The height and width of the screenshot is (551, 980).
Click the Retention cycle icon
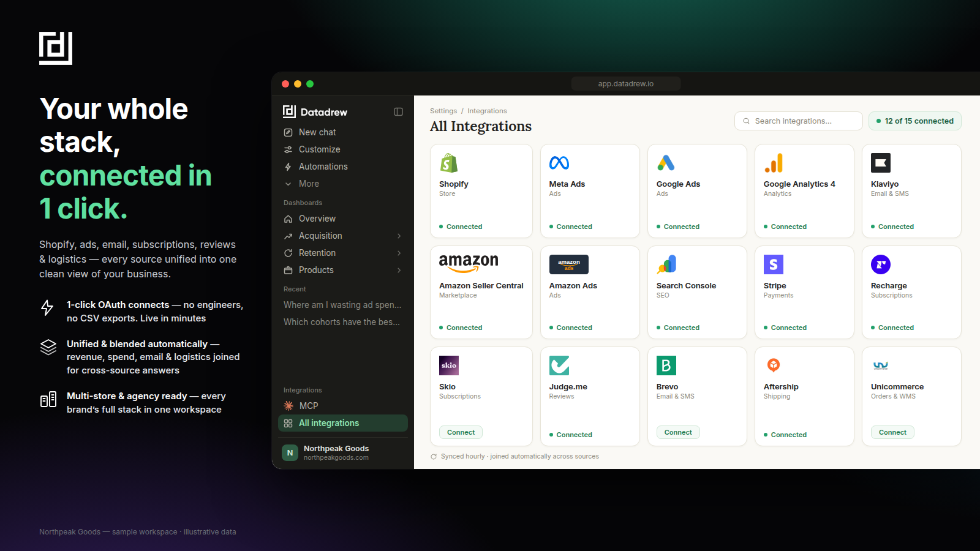[x=288, y=253]
